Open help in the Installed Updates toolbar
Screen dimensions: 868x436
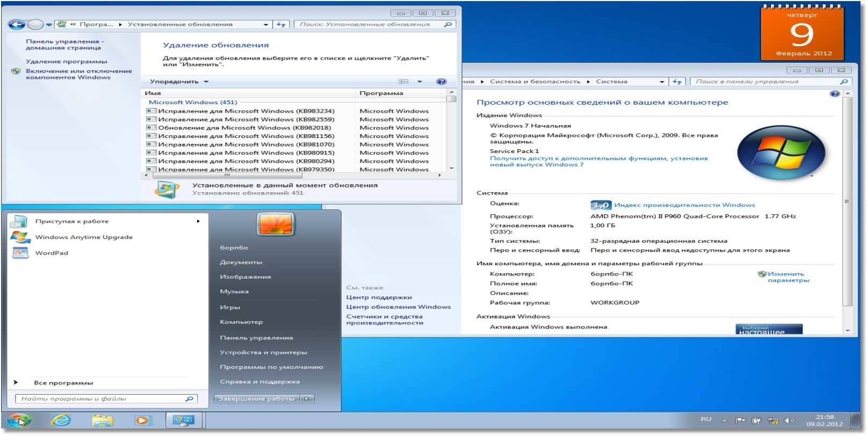pyautogui.click(x=441, y=82)
